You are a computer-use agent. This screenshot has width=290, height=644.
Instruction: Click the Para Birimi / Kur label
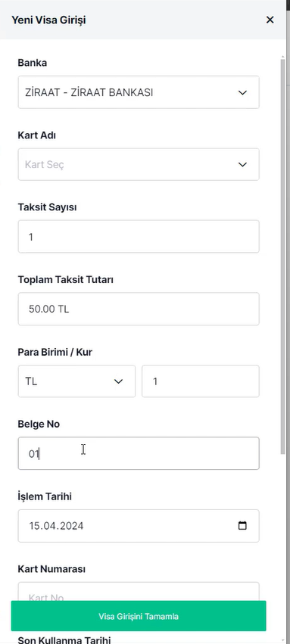coord(55,352)
